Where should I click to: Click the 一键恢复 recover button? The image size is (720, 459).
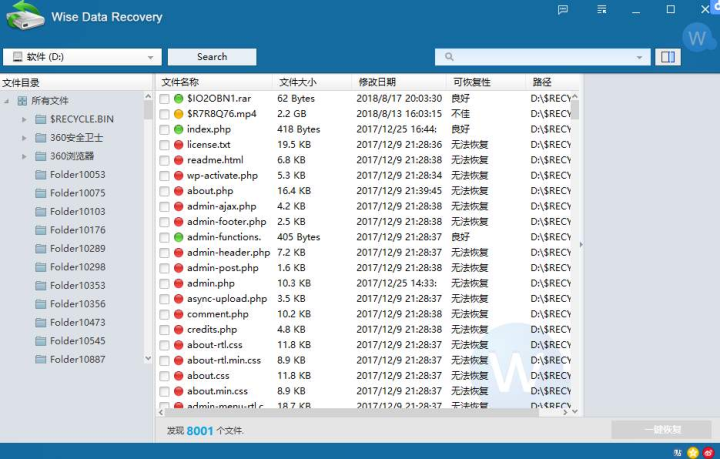(661, 430)
